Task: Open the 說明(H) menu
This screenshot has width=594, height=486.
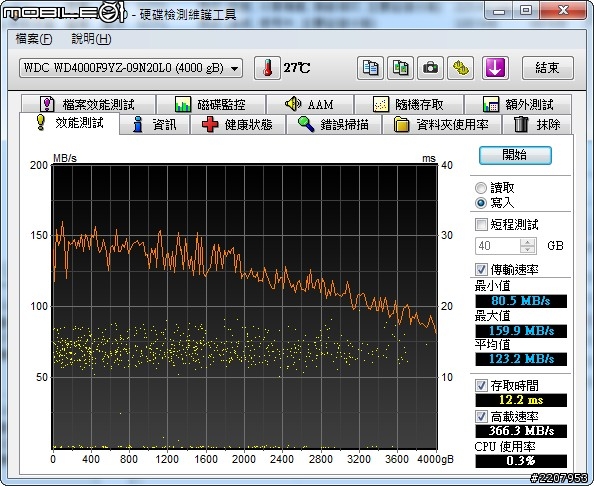Action: pyautogui.click(x=91, y=39)
